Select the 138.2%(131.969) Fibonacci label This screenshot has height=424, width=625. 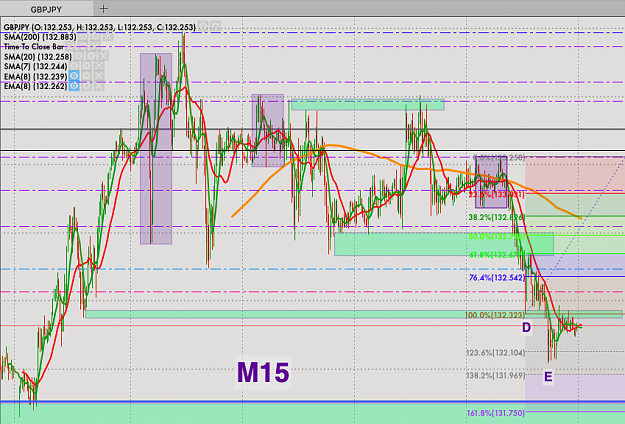tap(495, 375)
